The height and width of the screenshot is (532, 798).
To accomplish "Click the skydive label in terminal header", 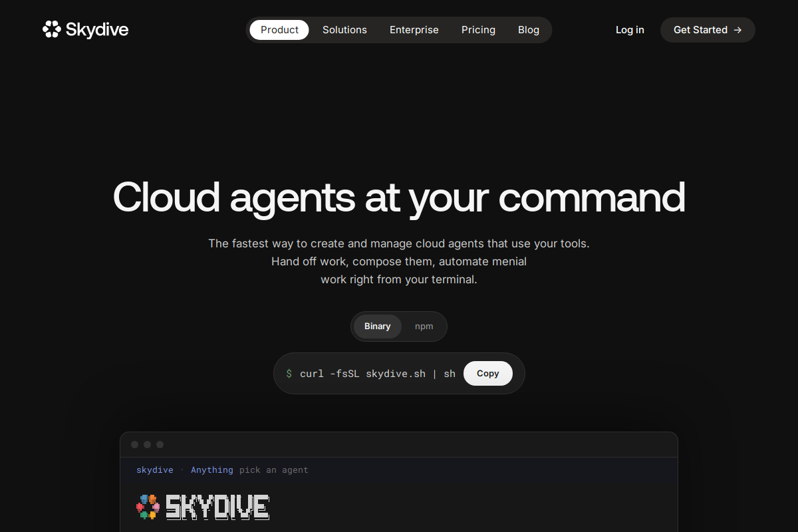I will (x=155, y=470).
